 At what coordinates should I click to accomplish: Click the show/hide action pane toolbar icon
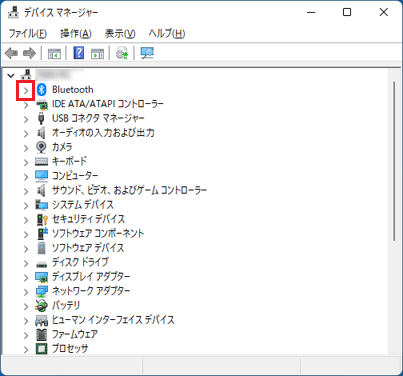coord(97,53)
